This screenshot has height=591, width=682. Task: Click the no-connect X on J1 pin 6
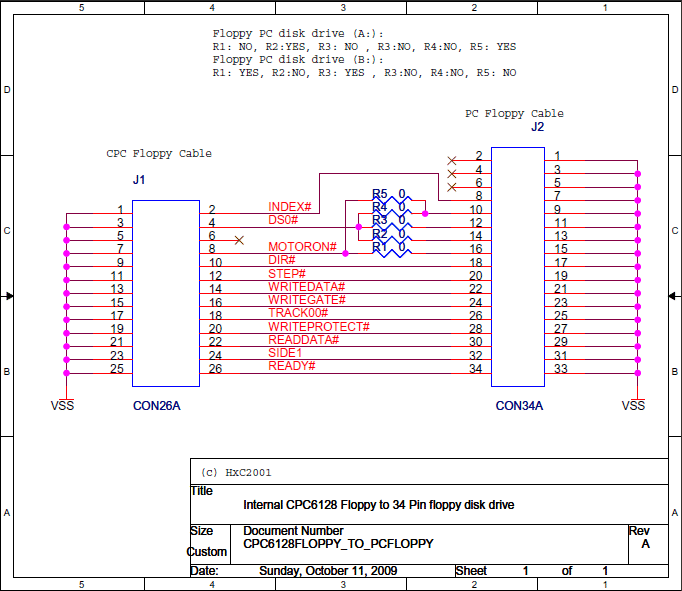point(239,240)
